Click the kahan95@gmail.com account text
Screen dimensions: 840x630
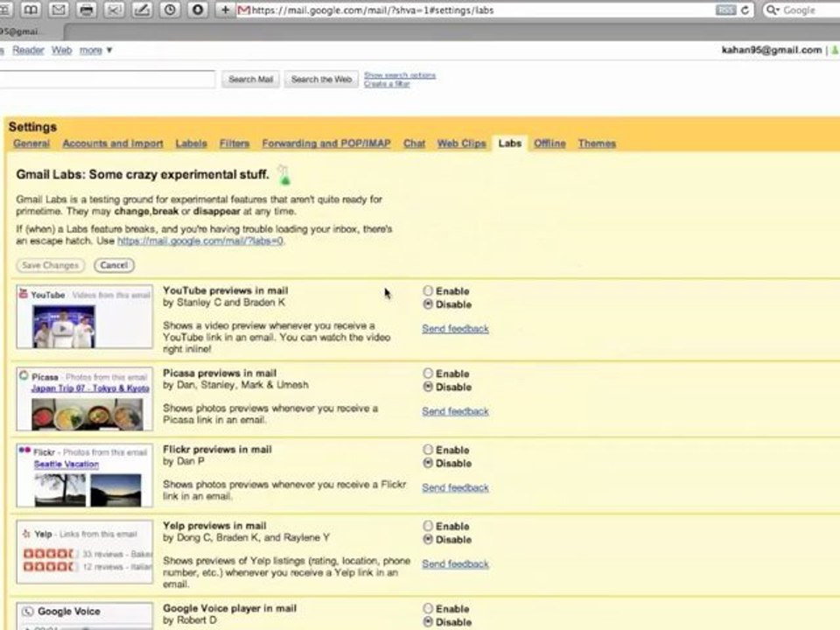[x=772, y=50]
